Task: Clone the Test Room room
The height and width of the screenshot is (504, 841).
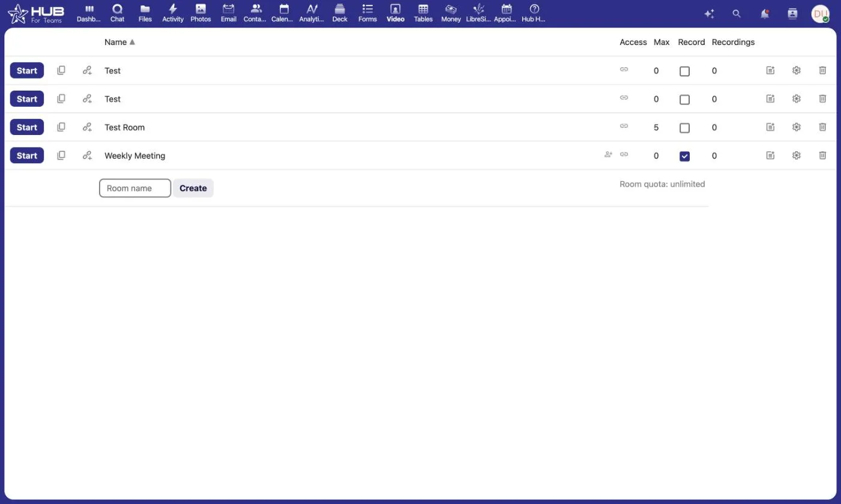Action: (x=61, y=127)
